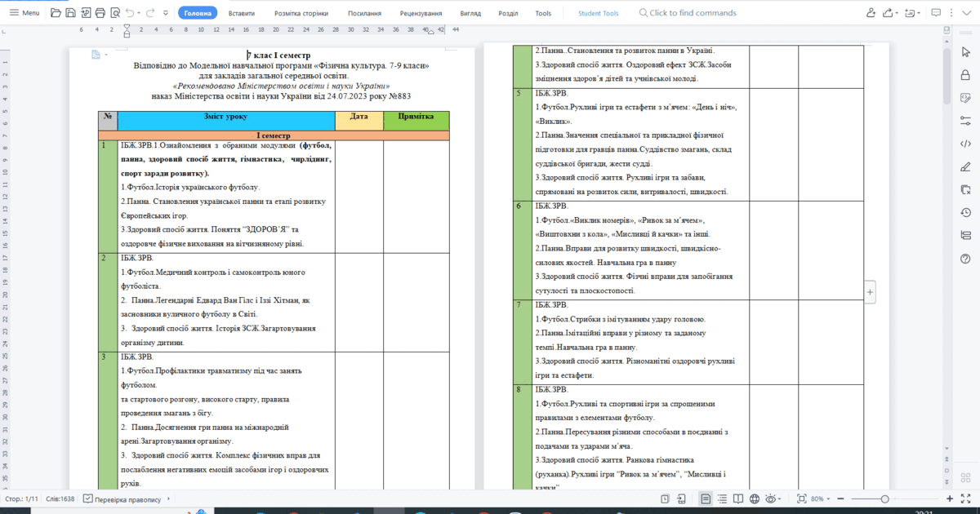This screenshot has height=514, width=980.
Task: Click the zoom slider handle
Action: (x=884, y=498)
